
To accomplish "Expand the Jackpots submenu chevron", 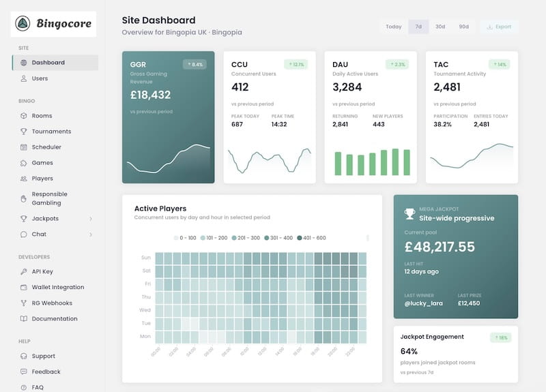I will pos(91,219).
